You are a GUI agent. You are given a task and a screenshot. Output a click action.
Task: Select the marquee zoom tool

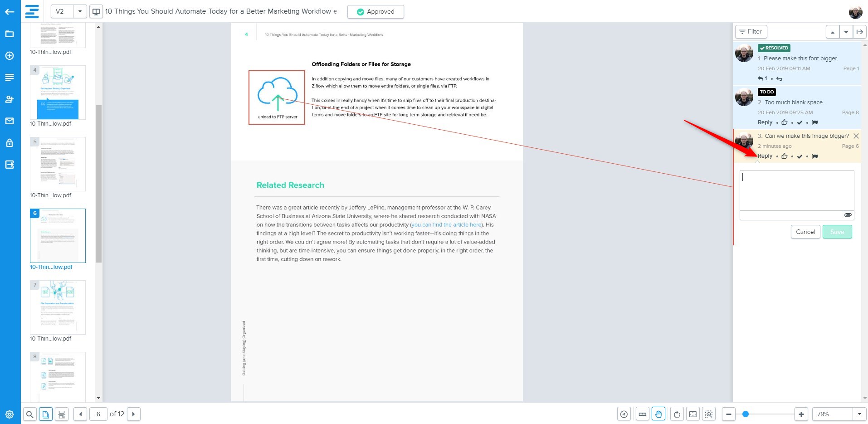(709, 414)
